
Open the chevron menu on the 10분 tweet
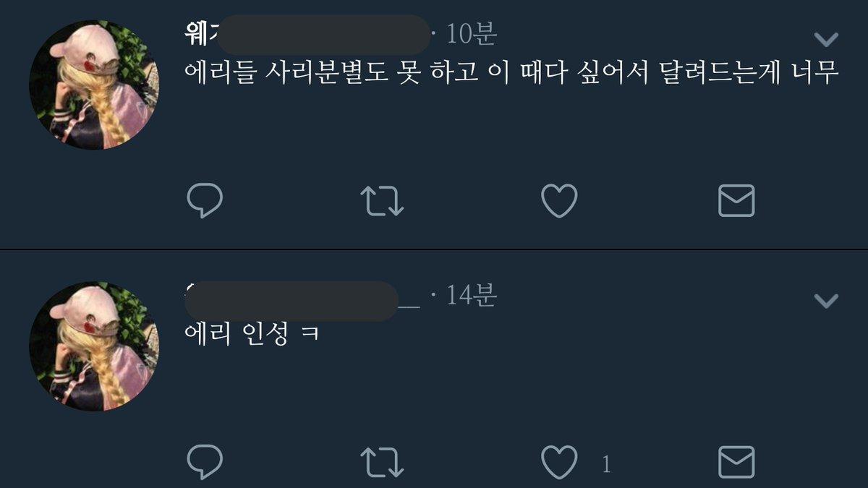(x=826, y=39)
